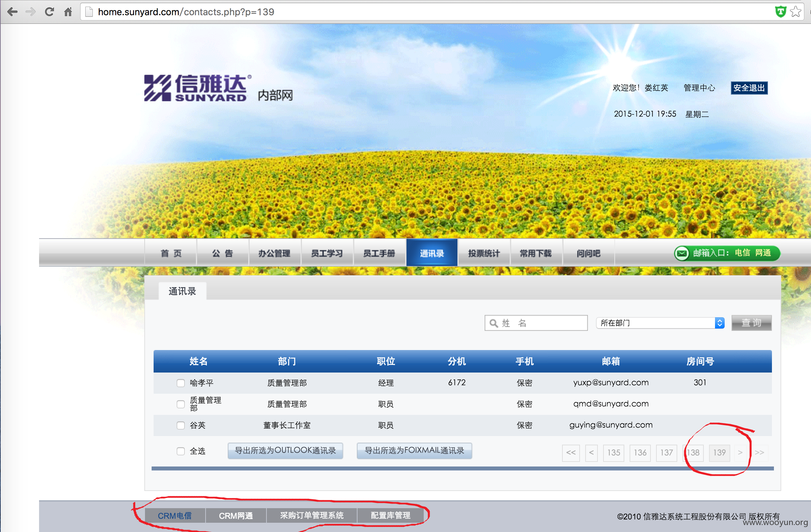This screenshot has width=811, height=532.
Task: Click the 查询 search button
Action: tap(751, 323)
